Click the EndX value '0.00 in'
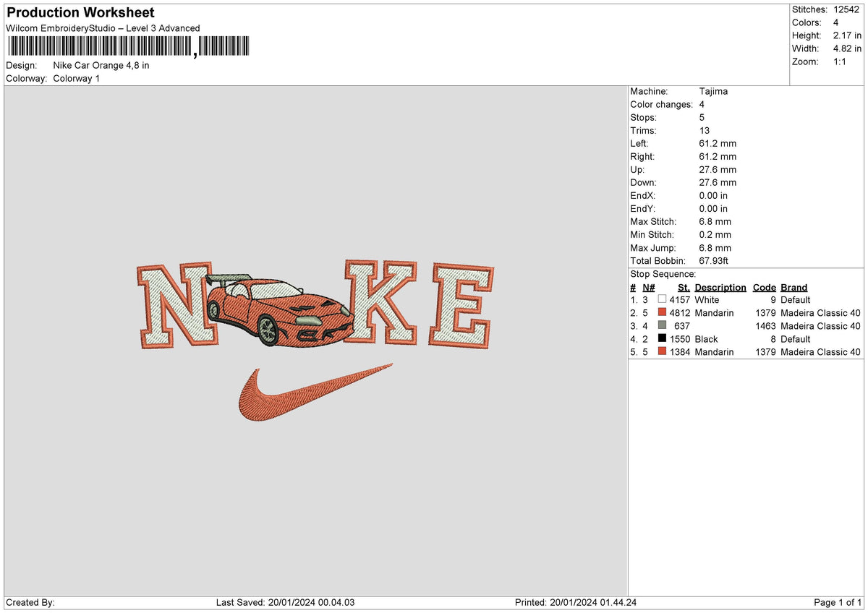868x613 pixels. coord(714,195)
